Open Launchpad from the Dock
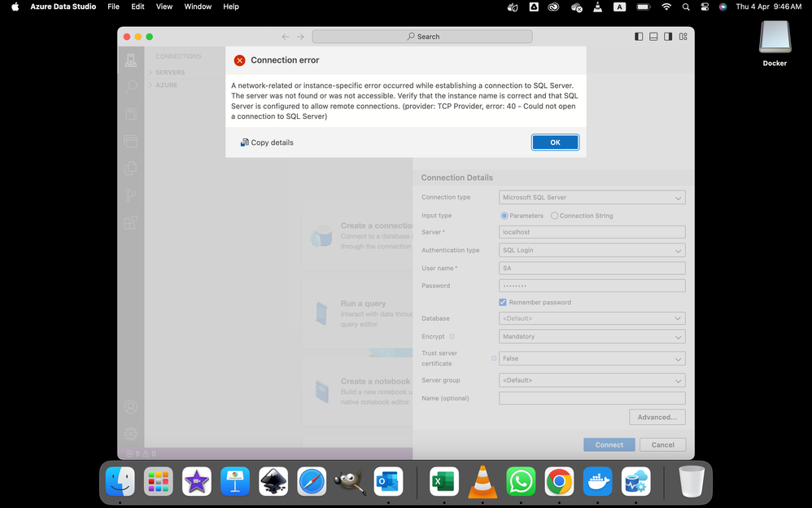This screenshot has height=508, width=812. 159,481
